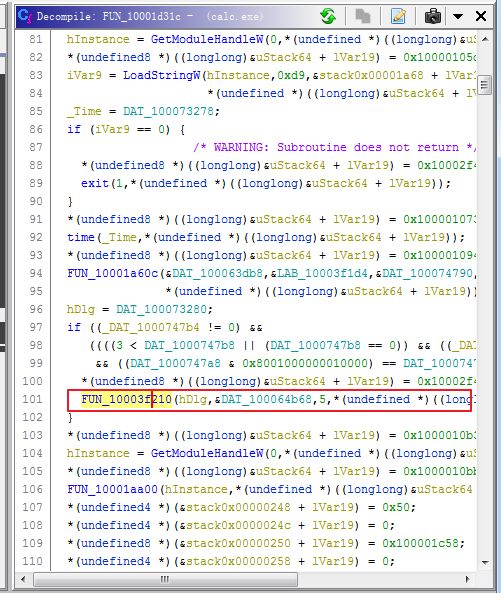Close the Decompile panel

tap(481, 16)
